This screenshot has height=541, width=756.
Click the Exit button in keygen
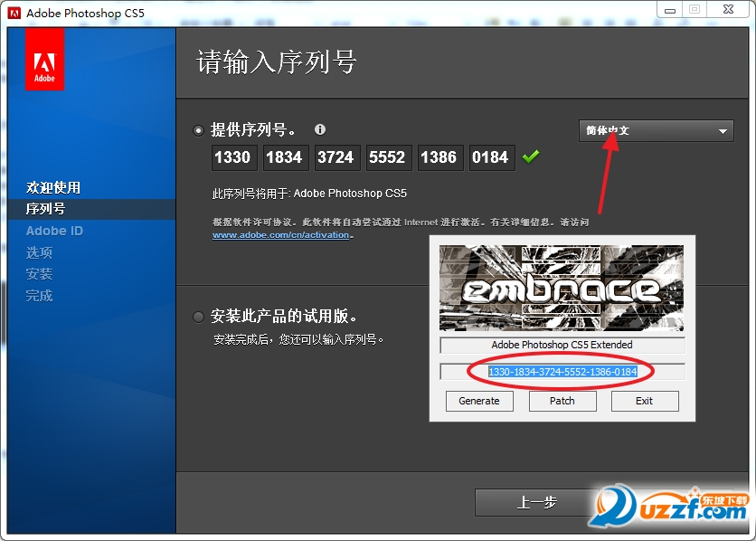click(645, 401)
